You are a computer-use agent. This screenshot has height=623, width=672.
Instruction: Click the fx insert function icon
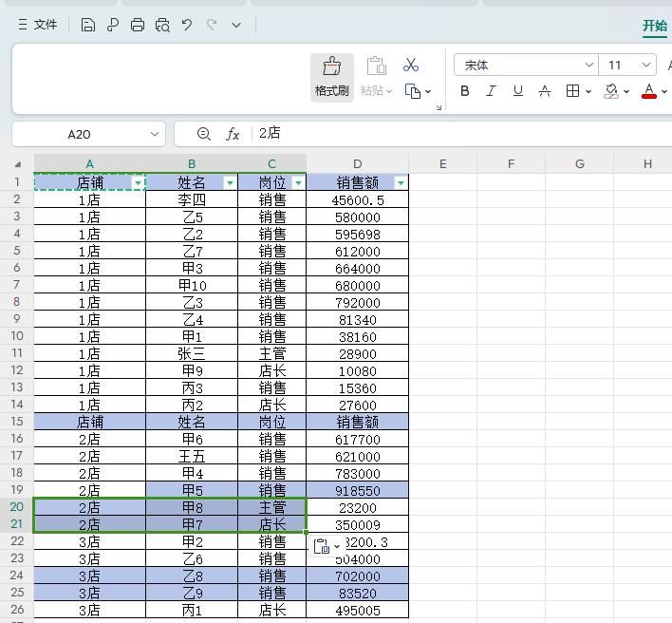point(233,134)
